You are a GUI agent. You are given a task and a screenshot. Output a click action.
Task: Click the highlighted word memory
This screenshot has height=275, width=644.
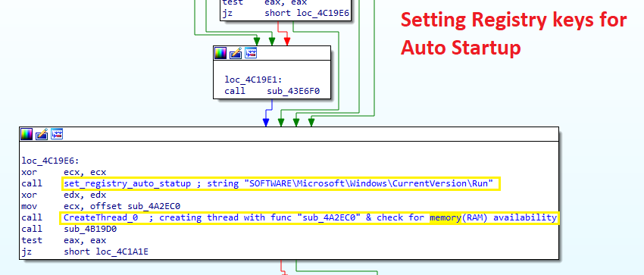[445, 217]
